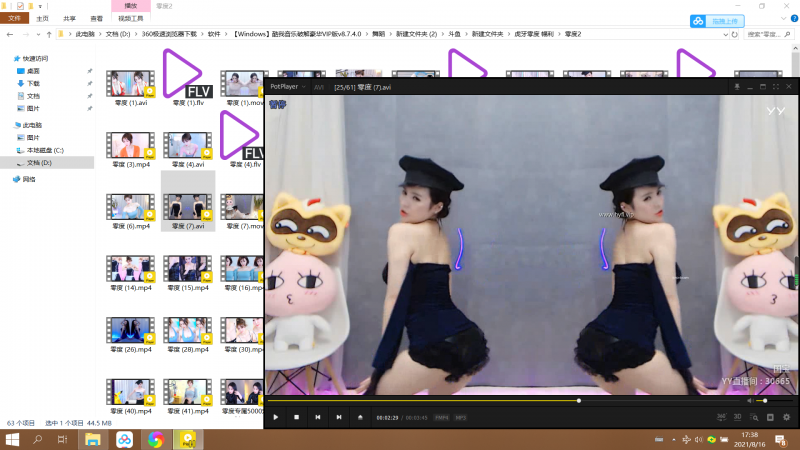Image resolution: width=800 pixels, height=450 pixels.
Task: Skip to the previous track in PotPlayer
Action: 317,417
